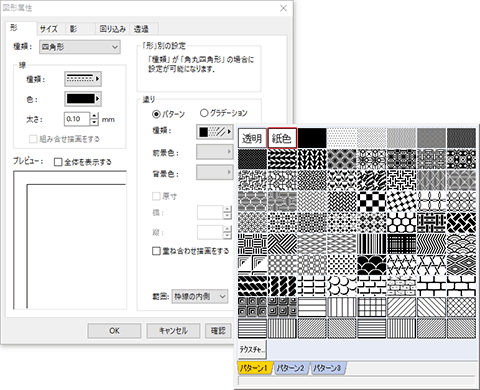This screenshot has height=390, width=480.
Task: Open the テクスチャ texture button
Action: point(252,349)
